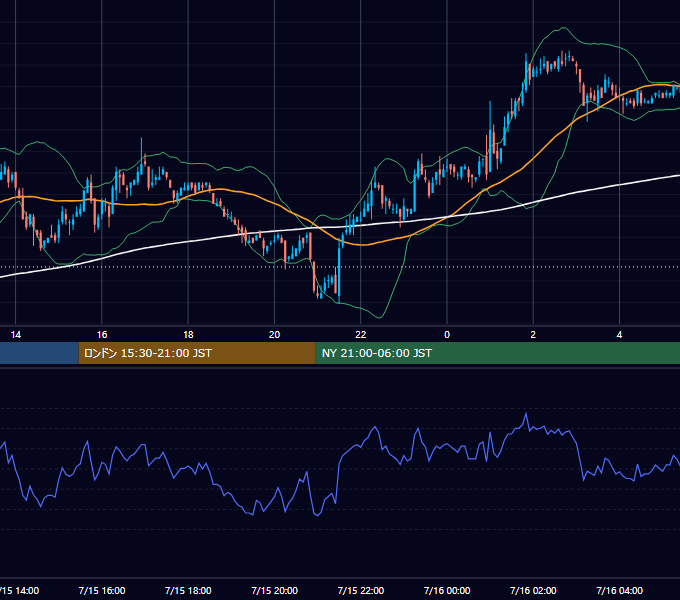This screenshot has width=680, height=600.
Task: Click the 7/16 04:00 time label
Action: (x=620, y=590)
